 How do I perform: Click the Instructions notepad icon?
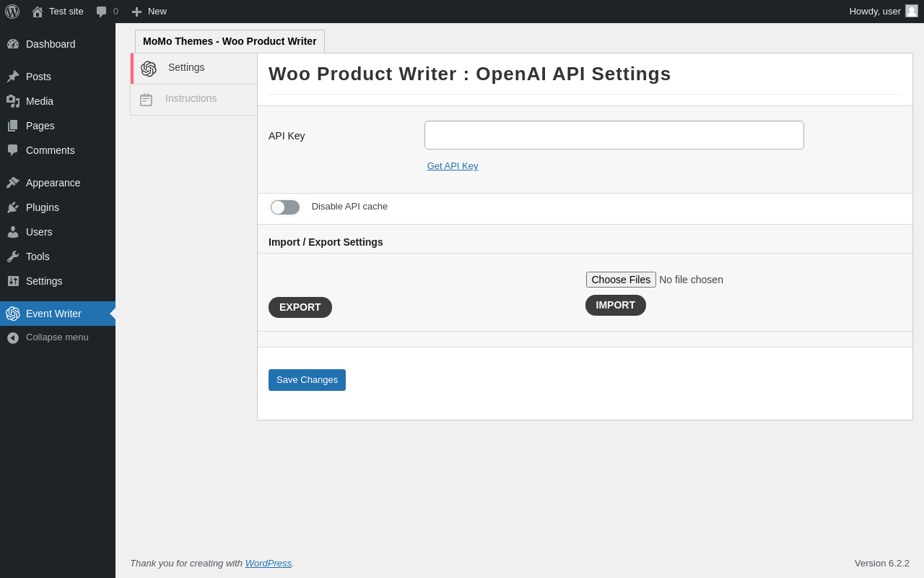point(146,100)
